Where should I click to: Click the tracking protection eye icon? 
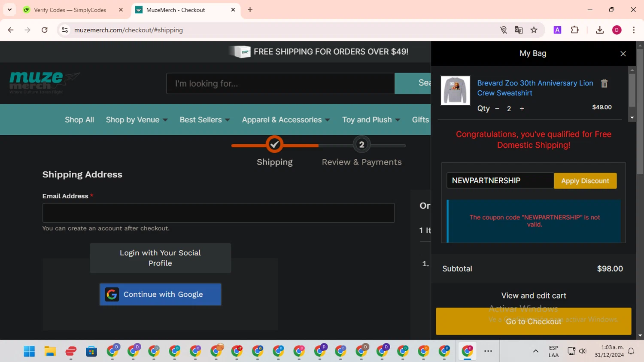(x=503, y=30)
